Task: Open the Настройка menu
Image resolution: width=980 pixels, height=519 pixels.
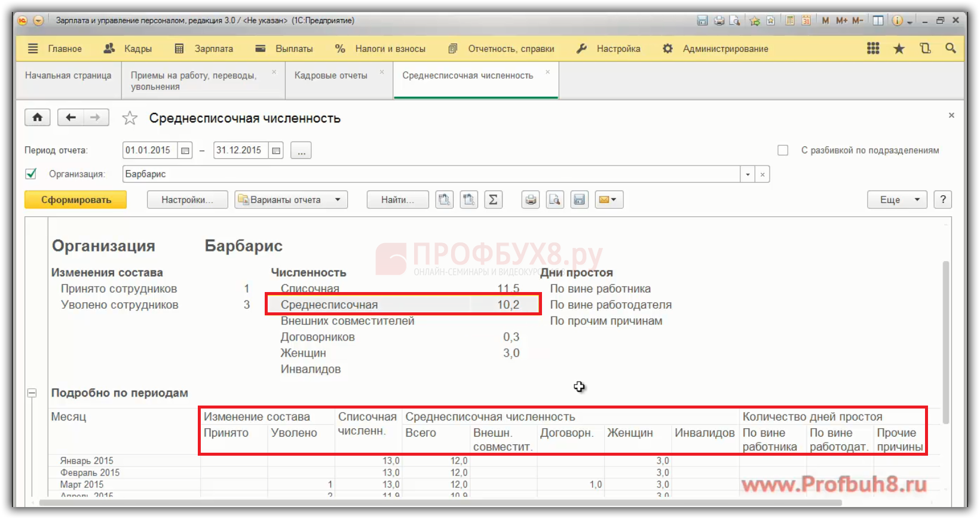Action: 608,49
